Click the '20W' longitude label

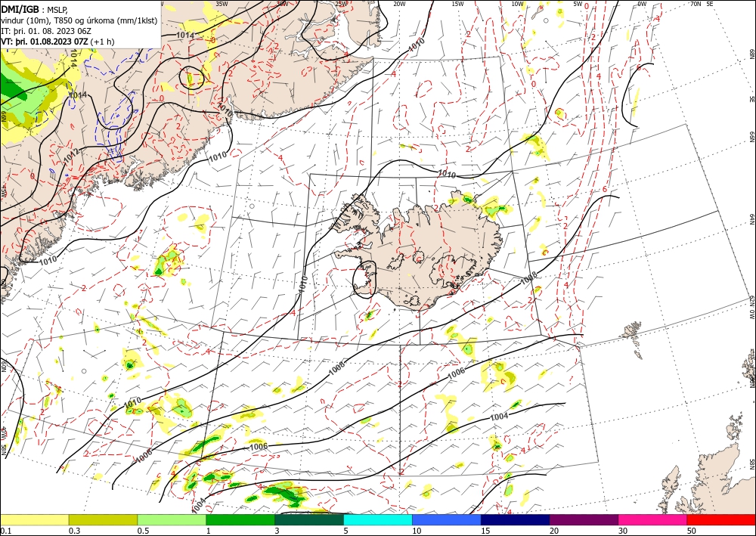(x=399, y=4)
